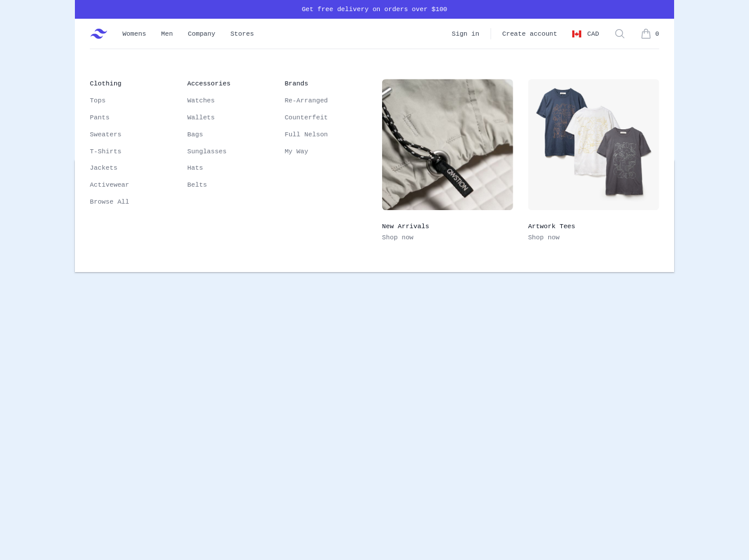
Task: Open the Re-Arranged brand
Action: pos(306,101)
